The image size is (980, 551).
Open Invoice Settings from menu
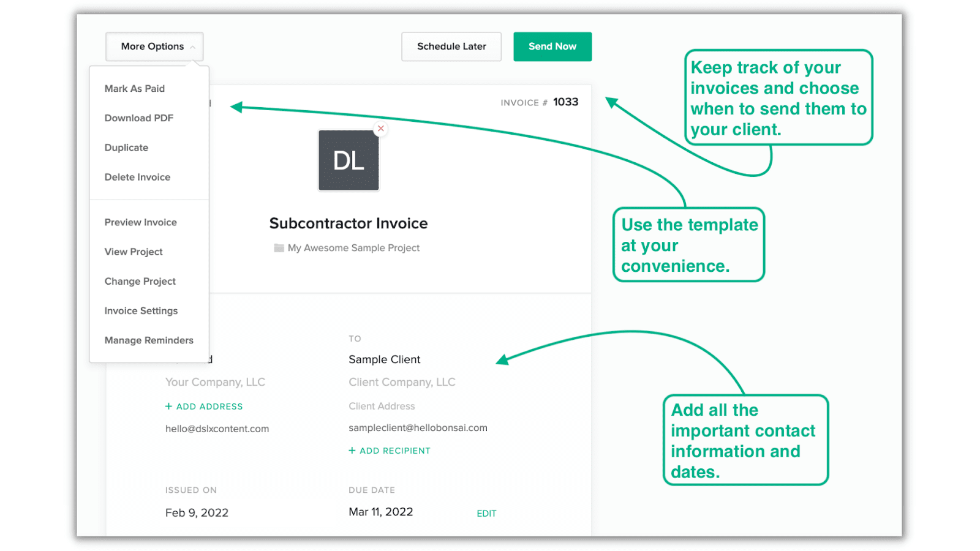point(141,311)
